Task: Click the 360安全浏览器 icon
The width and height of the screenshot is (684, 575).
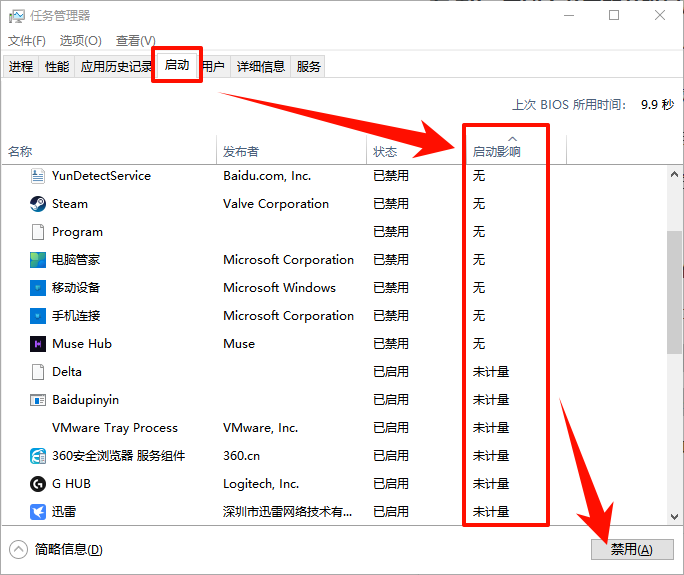Action: point(38,456)
